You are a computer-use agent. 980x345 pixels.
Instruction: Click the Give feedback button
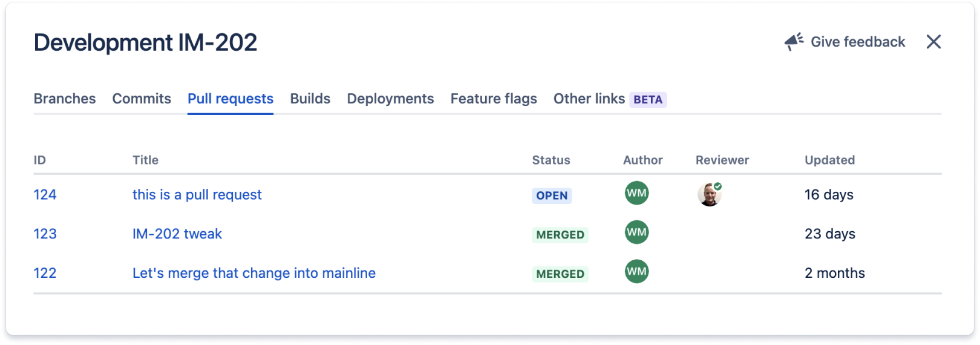(857, 42)
